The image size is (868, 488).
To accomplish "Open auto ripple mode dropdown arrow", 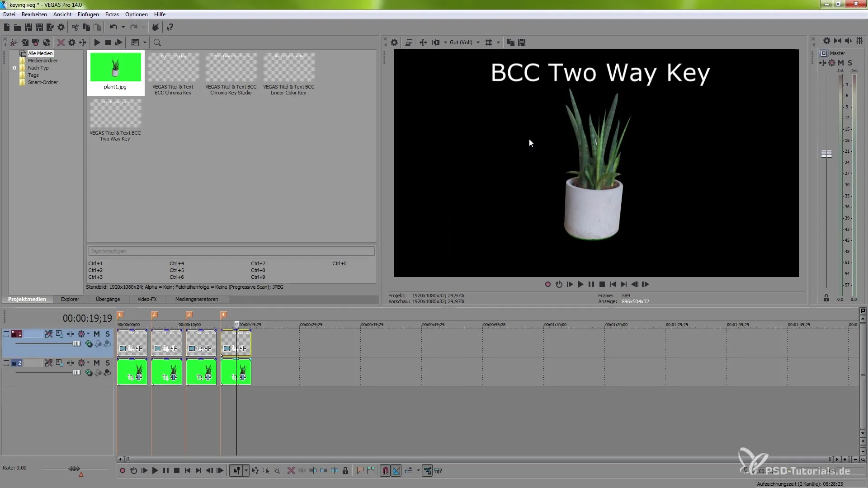I will 418,471.
